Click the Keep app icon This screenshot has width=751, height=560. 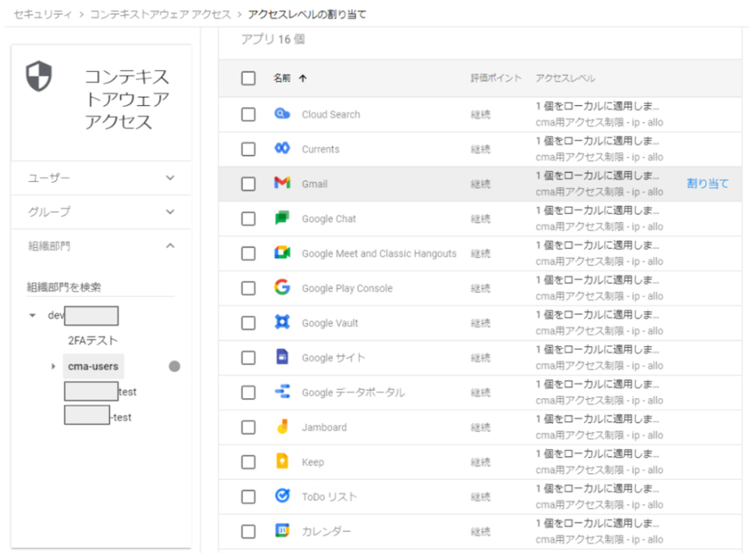(282, 462)
